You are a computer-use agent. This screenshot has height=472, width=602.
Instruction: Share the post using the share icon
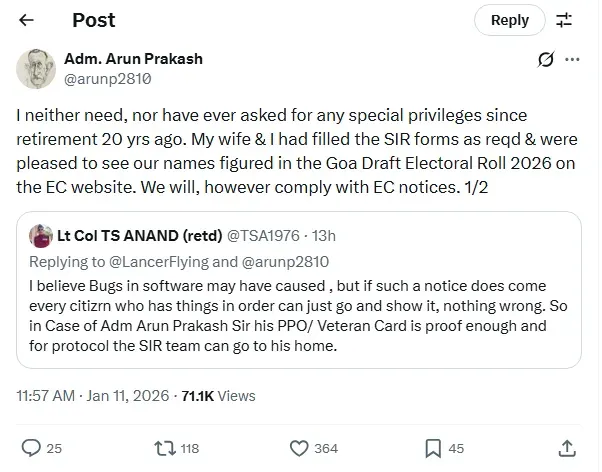[566, 448]
